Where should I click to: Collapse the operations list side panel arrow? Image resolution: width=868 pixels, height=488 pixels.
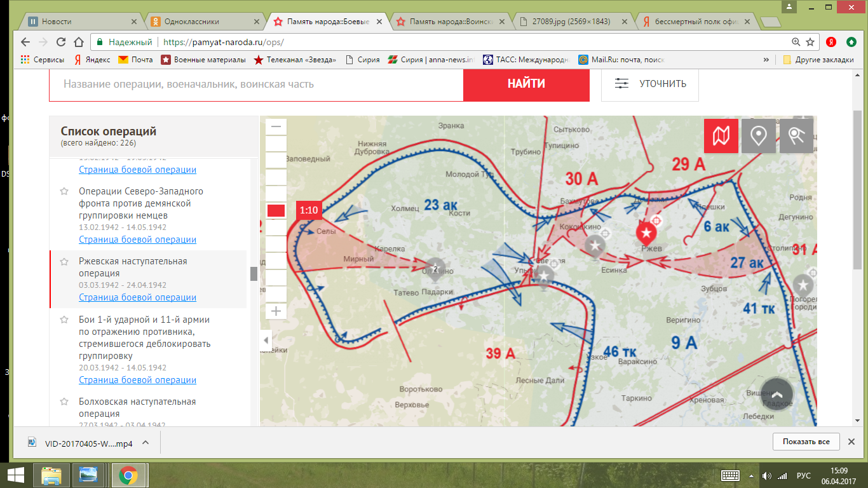(x=266, y=341)
